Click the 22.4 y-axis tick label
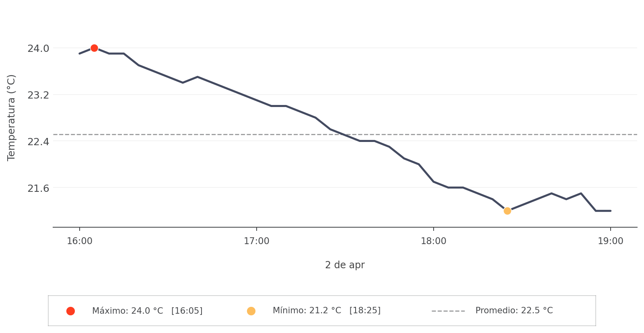Image resolution: width=644 pixels, height=333 pixels. 38,142
